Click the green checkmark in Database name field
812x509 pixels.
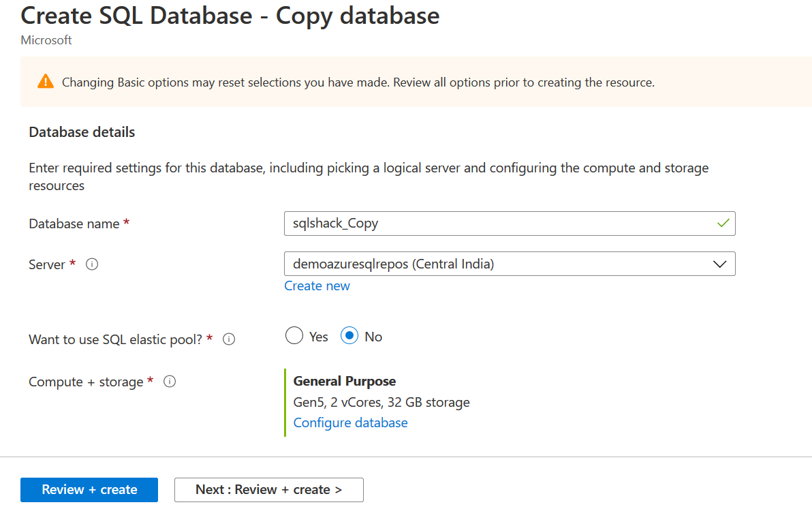coord(723,223)
